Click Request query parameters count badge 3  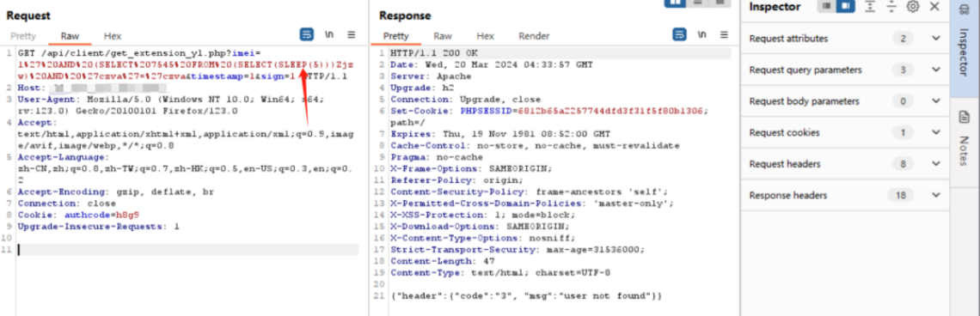pyautogui.click(x=903, y=70)
